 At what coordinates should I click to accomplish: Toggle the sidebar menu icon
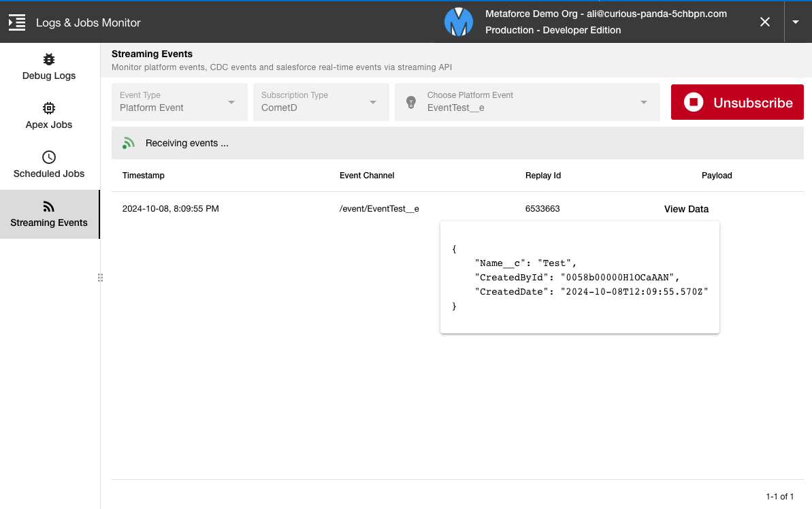pyautogui.click(x=17, y=22)
